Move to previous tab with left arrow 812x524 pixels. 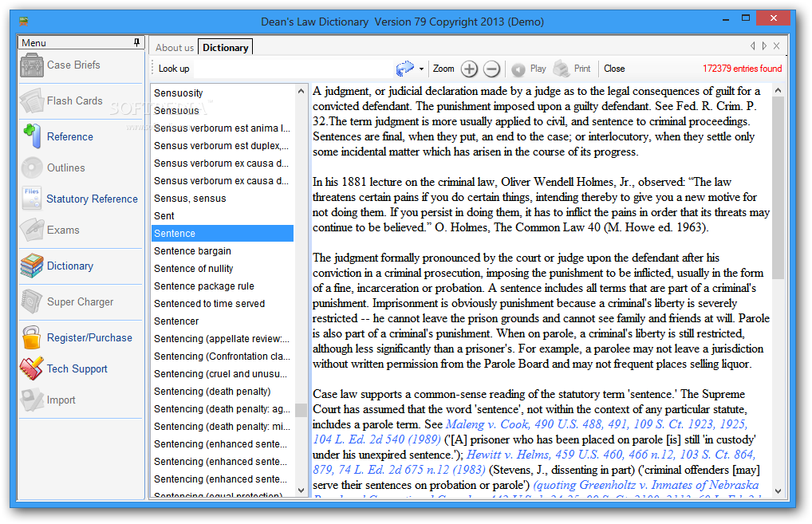752,46
